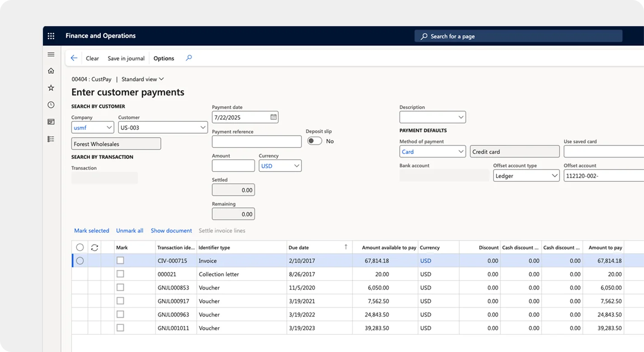Click USD link in CIV-000715 row
Viewport: 644px width, 352px height.
(x=426, y=261)
